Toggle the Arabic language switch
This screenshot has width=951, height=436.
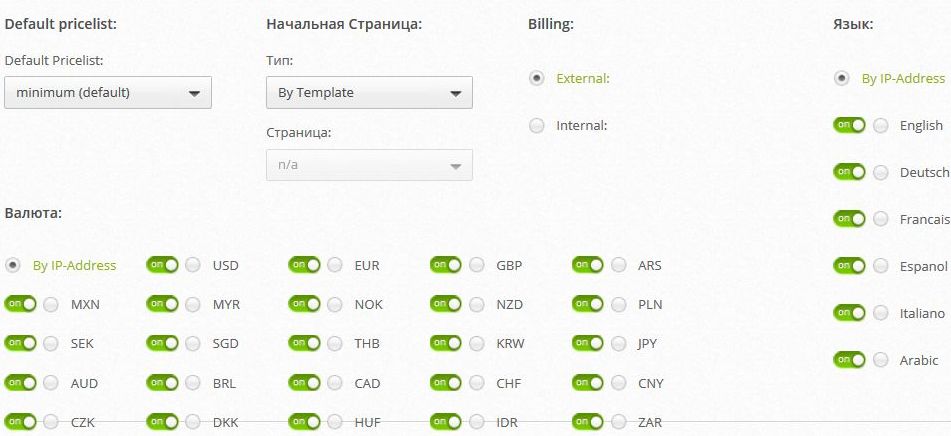pyautogui.click(x=849, y=360)
